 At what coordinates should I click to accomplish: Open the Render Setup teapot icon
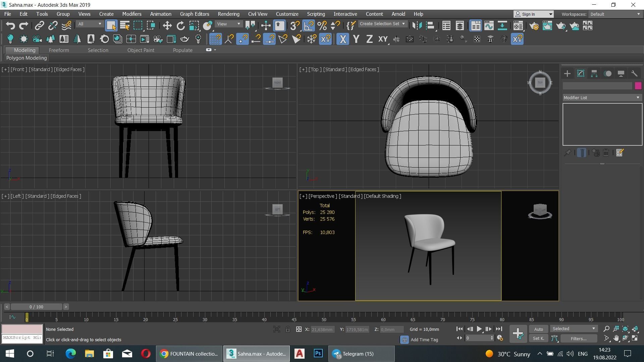(534, 26)
